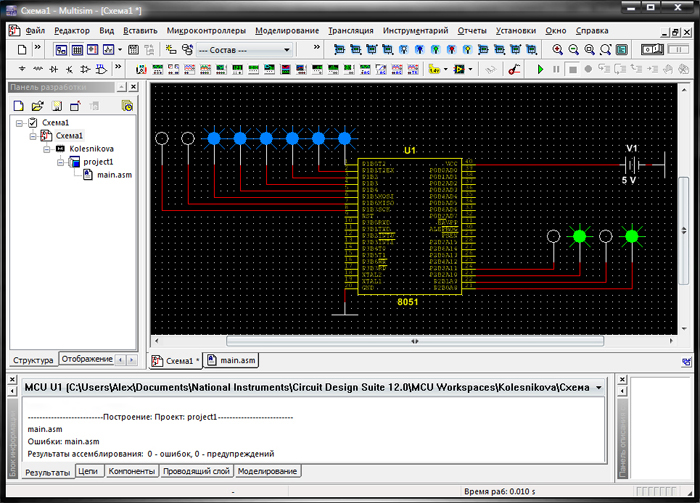Toggle the Spreadsheet view toolbar icon
Image resolution: width=700 pixels, height=503 pixels.
pyautogui.click(x=77, y=50)
